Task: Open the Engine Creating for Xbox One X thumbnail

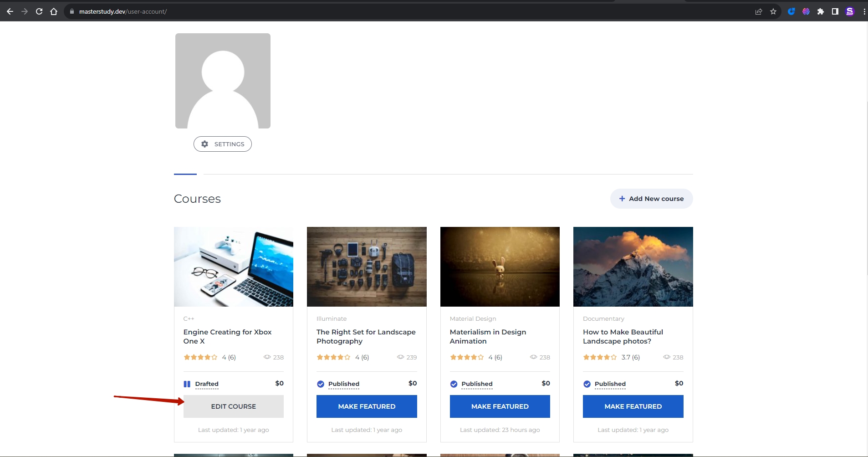Action: point(234,267)
